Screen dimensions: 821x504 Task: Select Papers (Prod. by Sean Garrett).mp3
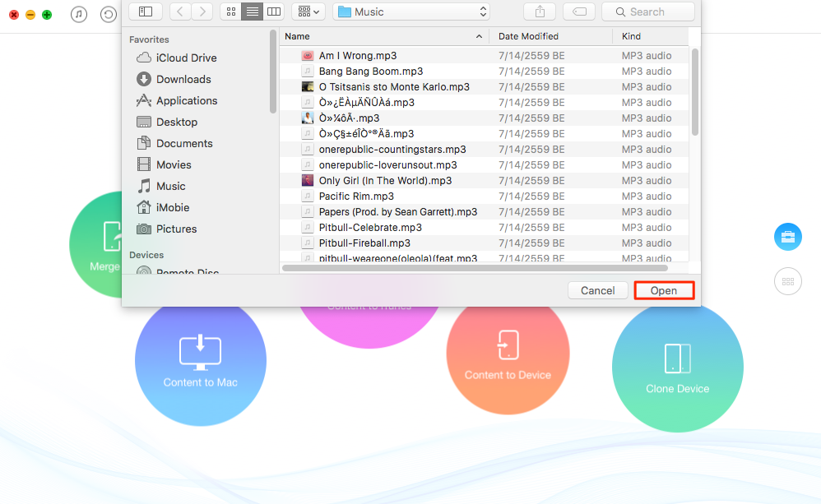coord(484,212)
